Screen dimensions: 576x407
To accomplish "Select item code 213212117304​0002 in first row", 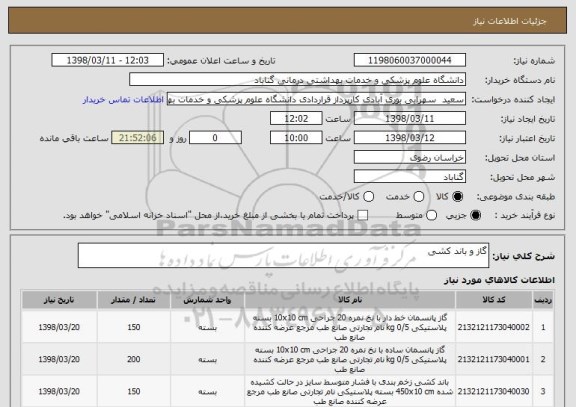I will pos(494,327).
